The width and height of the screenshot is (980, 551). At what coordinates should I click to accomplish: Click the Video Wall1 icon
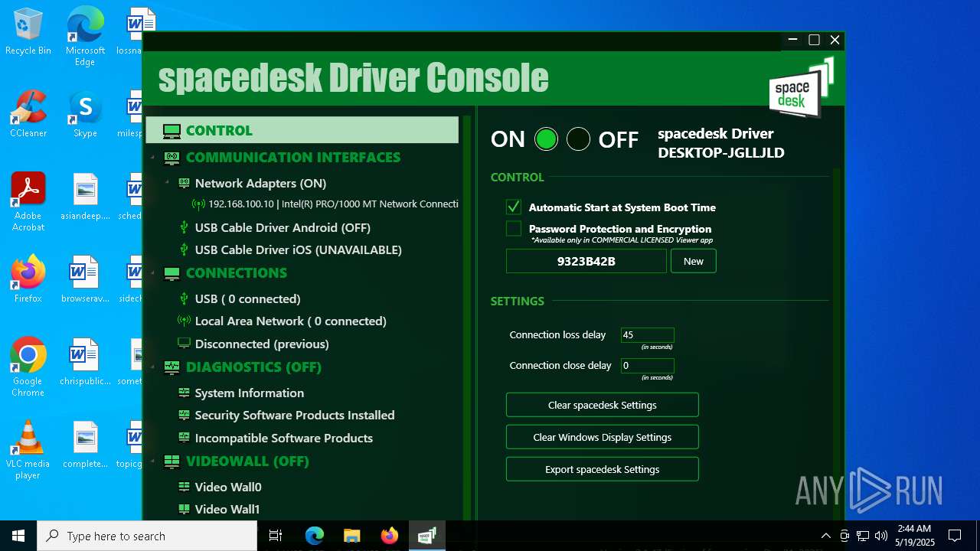point(184,509)
